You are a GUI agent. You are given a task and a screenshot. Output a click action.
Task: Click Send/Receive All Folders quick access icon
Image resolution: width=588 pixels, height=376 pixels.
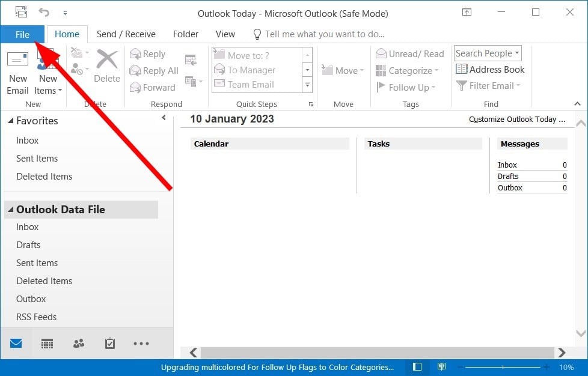tap(22, 11)
